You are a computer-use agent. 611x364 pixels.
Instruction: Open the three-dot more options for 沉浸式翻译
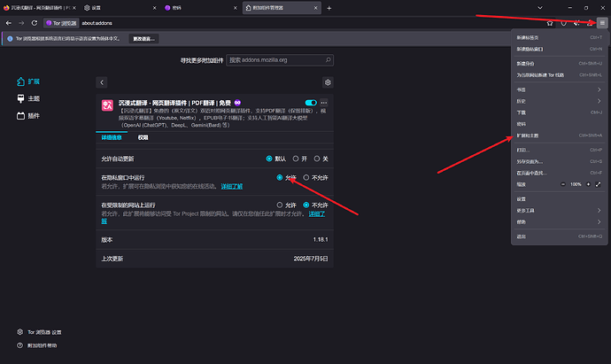tap(324, 103)
